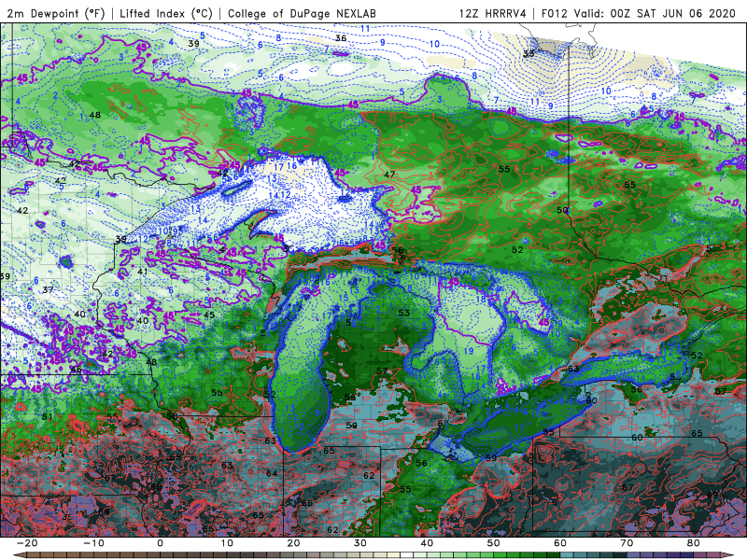
Task: Click the black dewpoint value 47 on the map
Action: click(389, 175)
